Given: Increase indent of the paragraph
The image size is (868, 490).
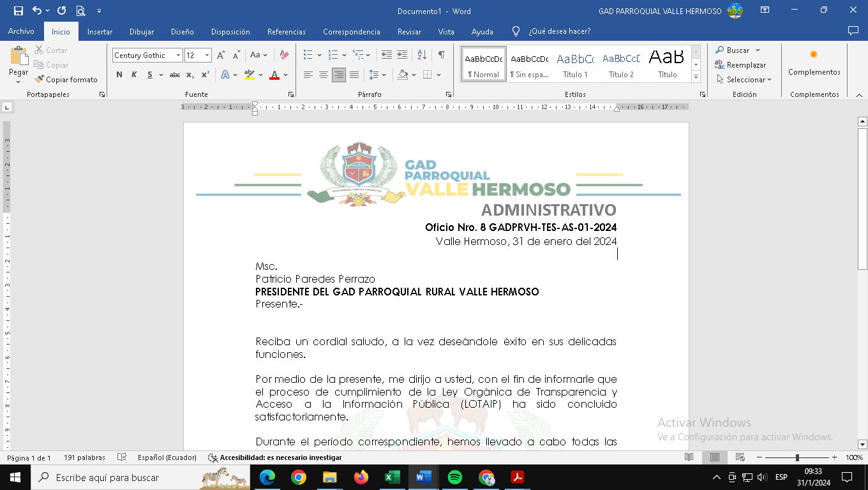Looking at the screenshot, I should [x=402, y=56].
